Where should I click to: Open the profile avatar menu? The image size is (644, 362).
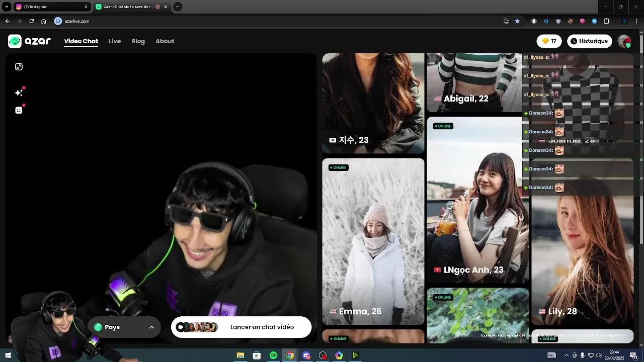(624, 41)
